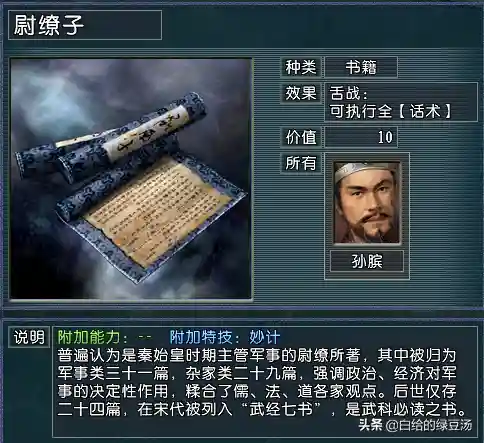The image size is (484, 443).
Task: Select the 效果 effect label
Action: (301, 93)
